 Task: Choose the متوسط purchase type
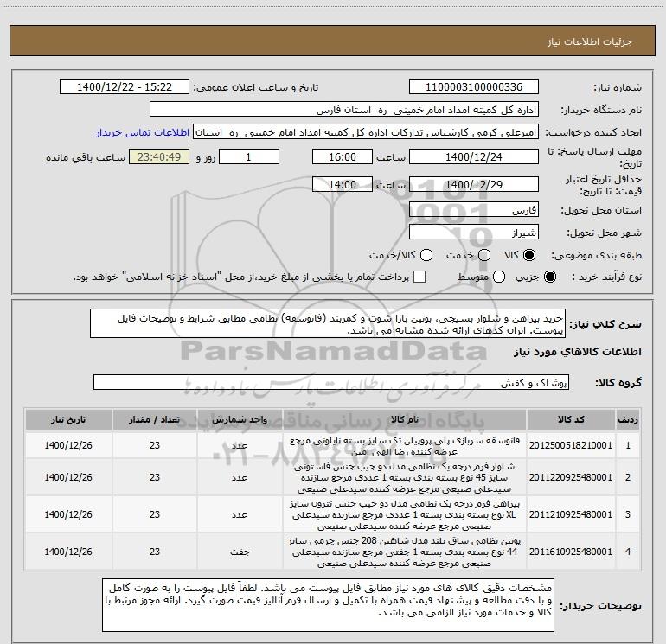point(499,277)
